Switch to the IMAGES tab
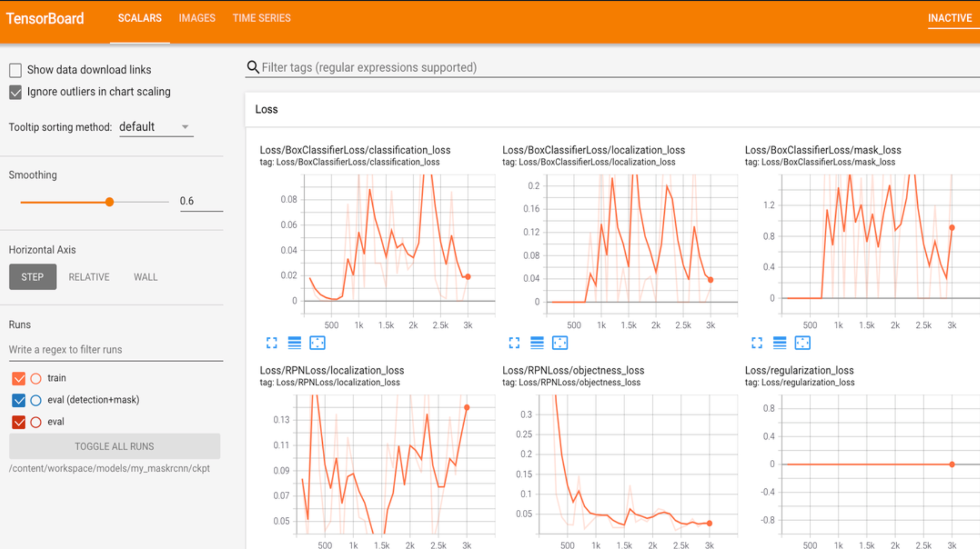Image resolution: width=980 pixels, height=549 pixels. point(197,18)
